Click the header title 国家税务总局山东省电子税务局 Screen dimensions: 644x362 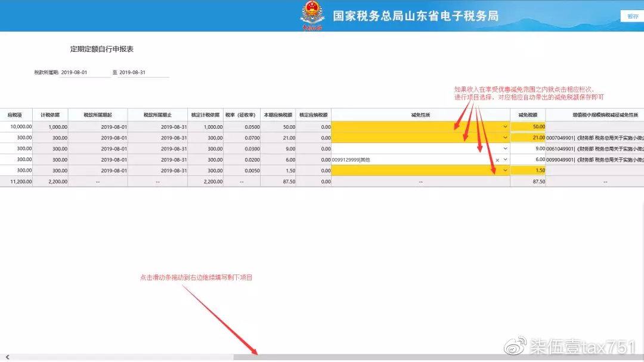416,16
